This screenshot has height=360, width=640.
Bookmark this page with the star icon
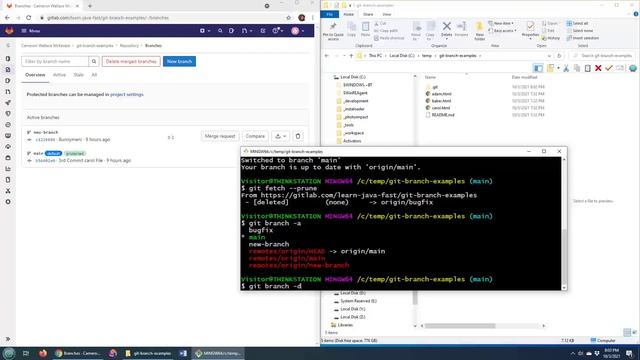tap(289, 18)
